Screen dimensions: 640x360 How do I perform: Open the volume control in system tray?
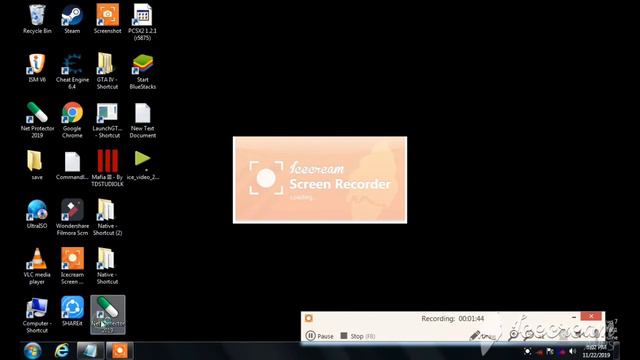tap(573, 351)
